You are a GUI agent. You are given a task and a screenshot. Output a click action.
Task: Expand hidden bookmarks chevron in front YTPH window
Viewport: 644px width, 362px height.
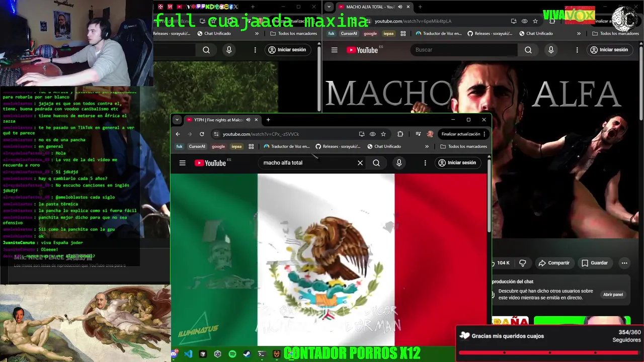(427, 147)
